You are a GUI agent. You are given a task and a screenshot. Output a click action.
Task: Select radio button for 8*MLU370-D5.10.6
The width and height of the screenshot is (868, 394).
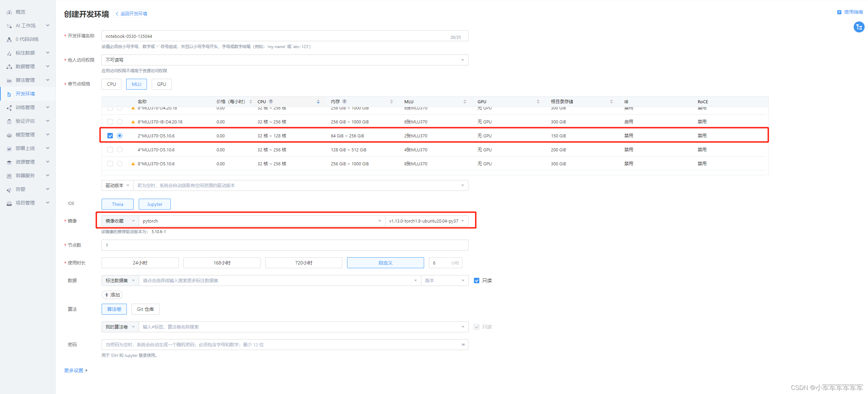[x=120, y=164]
